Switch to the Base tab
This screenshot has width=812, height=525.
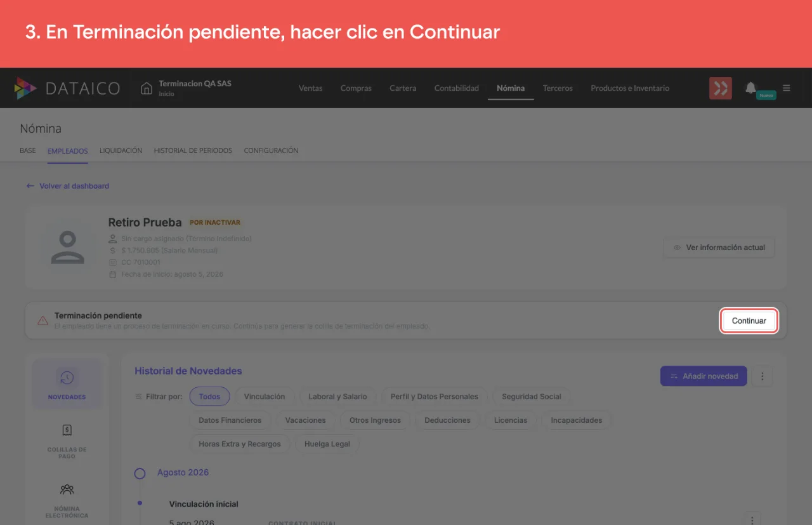pos(28,150)
